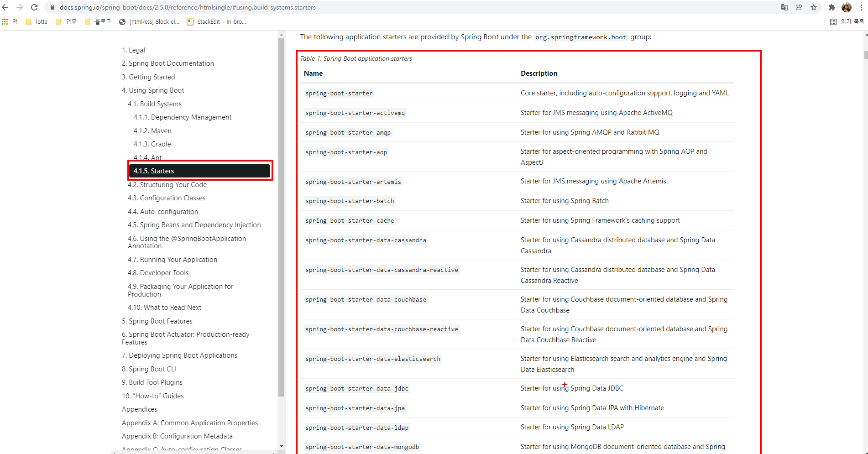Screen dimensions: 868x454
Task: Click spring-boot-starter-aop name cell
Action: 346,152
